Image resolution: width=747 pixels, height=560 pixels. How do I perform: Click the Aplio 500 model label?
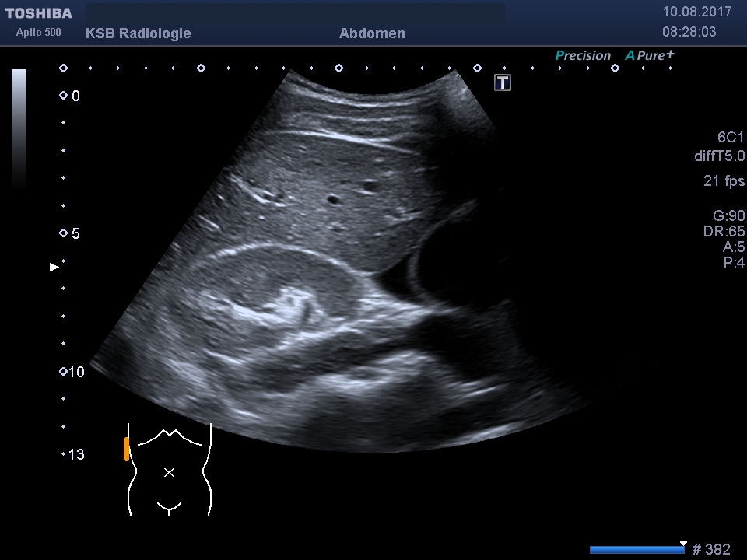tap(39, 33)
